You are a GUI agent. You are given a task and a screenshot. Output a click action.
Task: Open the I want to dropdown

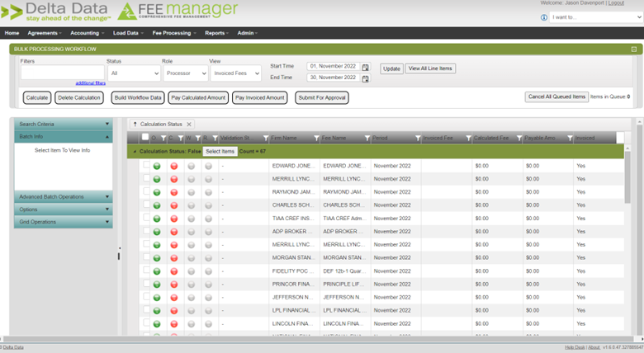tap(595, 17)
